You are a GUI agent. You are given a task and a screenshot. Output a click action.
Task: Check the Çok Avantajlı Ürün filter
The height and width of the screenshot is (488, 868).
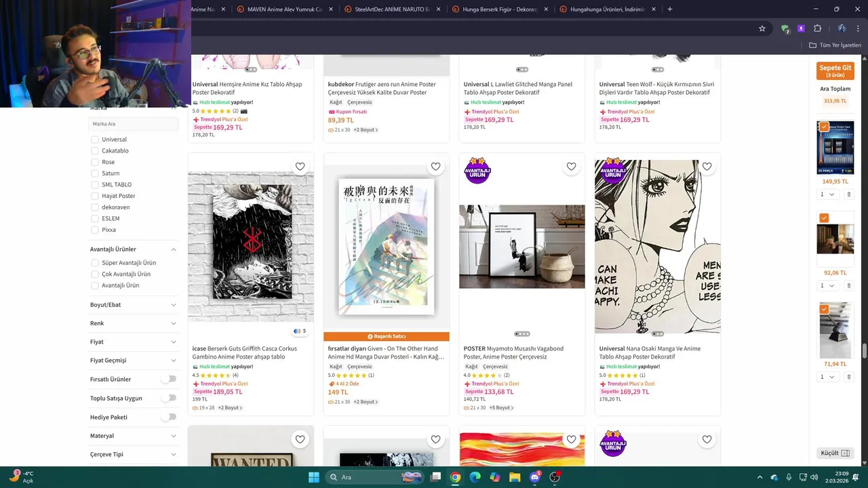pyautogui.click(x=95, y=274)
